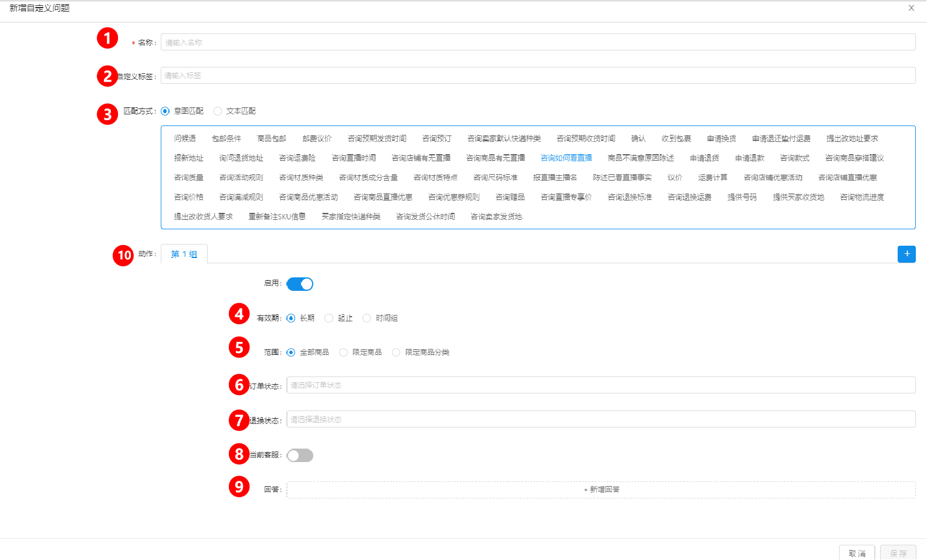Choose the 咨询材质种类 intent tag
The height and width of the screenshot is (560, 927).
pos(301,177)
